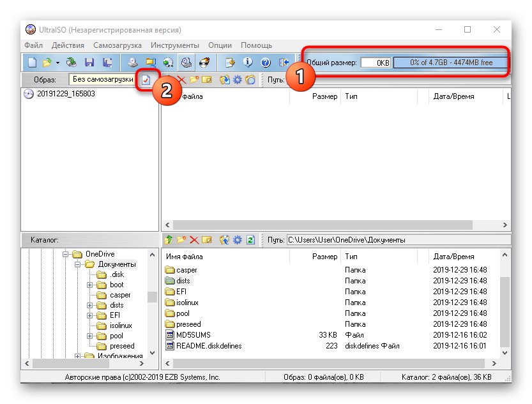Image resolution: width=532 pixels, height=404 pixels.
Task: Click the lower path field C:\Users\User\OneDrive
Action: 399,240
